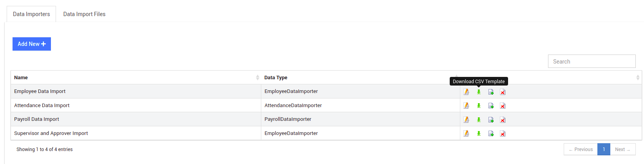Select page 1 in pagination

(x=604, y=149)
